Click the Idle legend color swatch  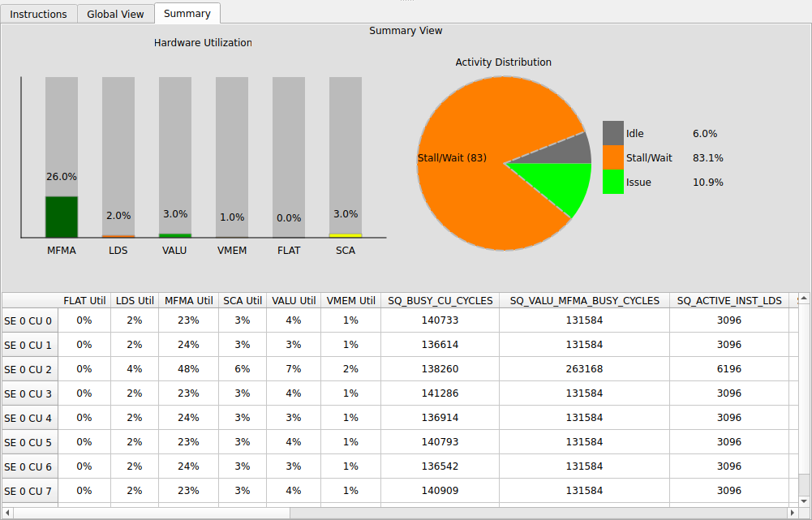[x=612, y=133]
